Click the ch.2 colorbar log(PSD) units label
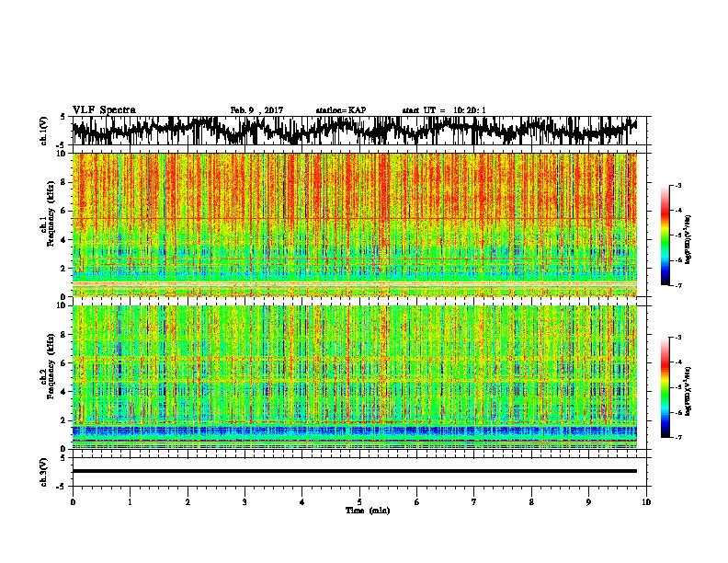Viewport: 728px width, 563px height. [688, 391]
